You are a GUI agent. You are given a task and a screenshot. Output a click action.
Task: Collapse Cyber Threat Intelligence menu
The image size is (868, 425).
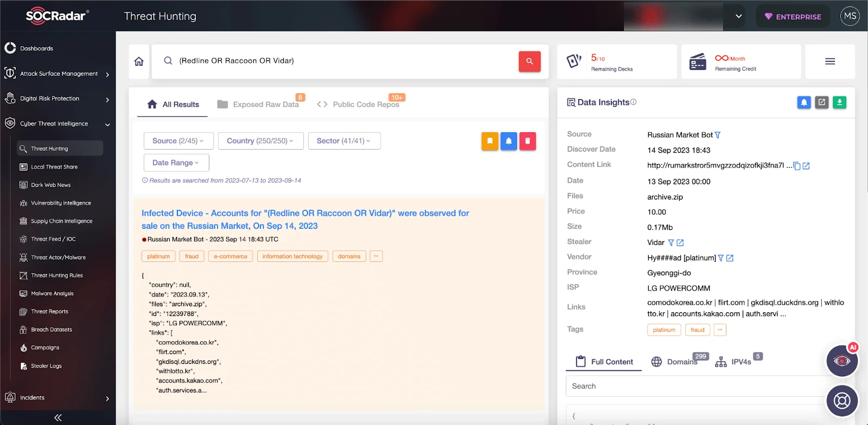coord(58,124)
